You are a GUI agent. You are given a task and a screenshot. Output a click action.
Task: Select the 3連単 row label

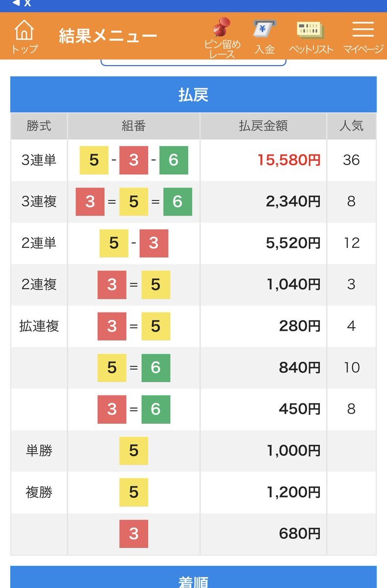39,160
